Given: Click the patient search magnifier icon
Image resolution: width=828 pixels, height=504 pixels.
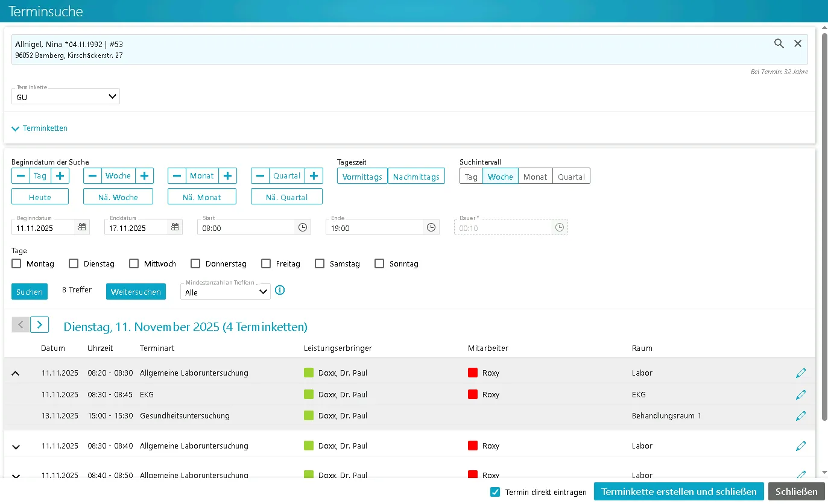Looking at the screenshot, I should coord(779,43).
